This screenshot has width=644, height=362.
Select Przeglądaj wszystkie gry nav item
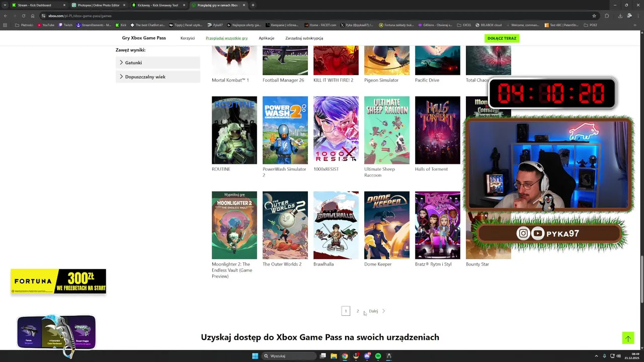226,38
